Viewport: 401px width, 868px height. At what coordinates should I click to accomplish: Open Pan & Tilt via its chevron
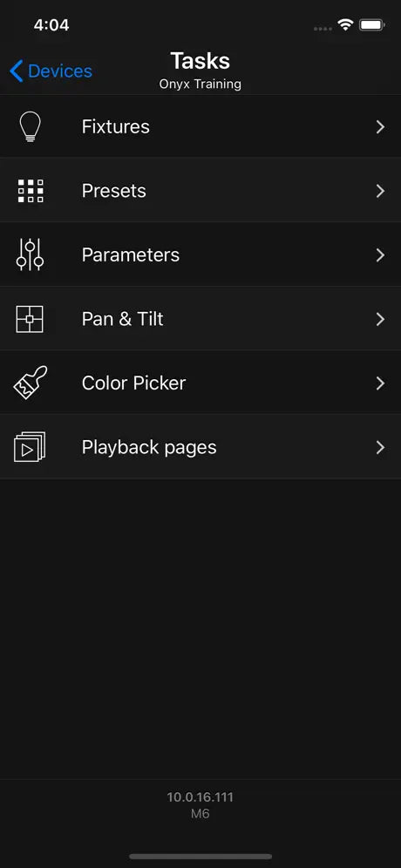pyautogui.click(x=380, y=319)
